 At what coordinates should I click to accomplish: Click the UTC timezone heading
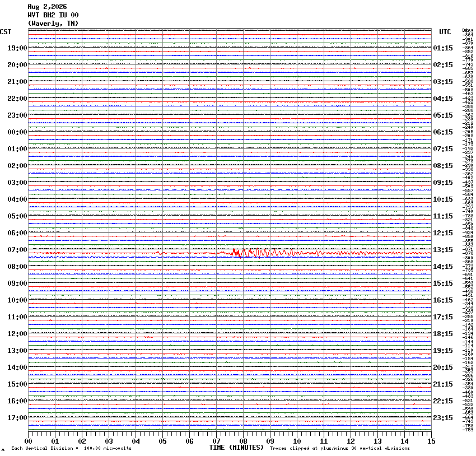445,32
